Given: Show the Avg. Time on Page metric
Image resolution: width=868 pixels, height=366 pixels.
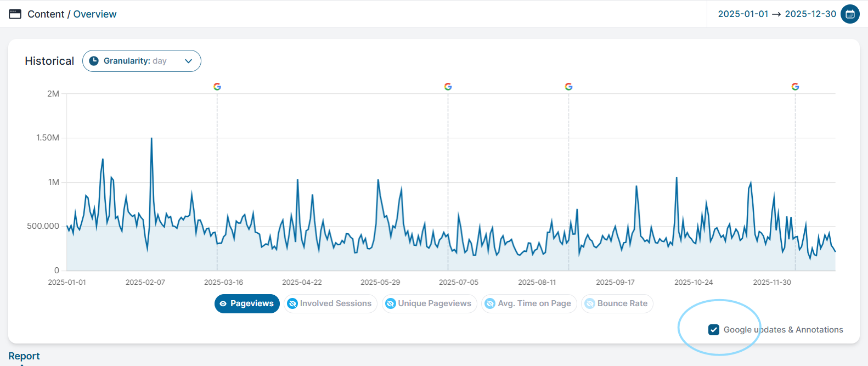Looking at the screenshot, I should point(529,303).
